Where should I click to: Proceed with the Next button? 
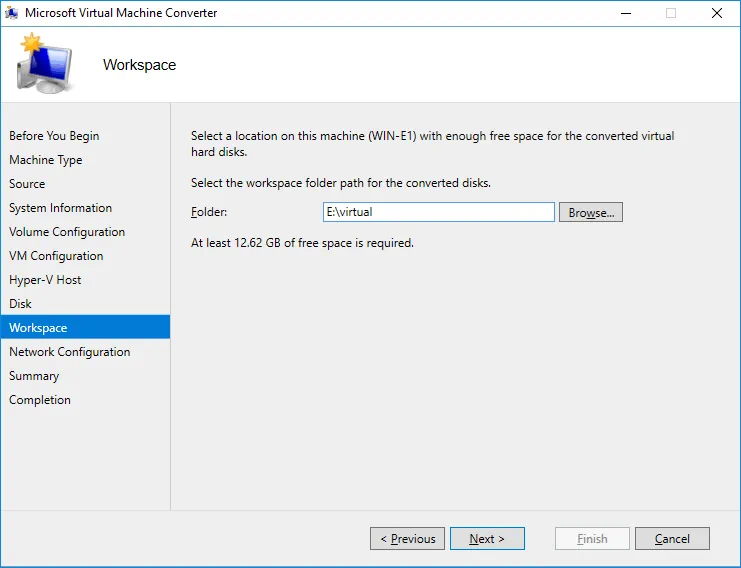coord(486,539)
